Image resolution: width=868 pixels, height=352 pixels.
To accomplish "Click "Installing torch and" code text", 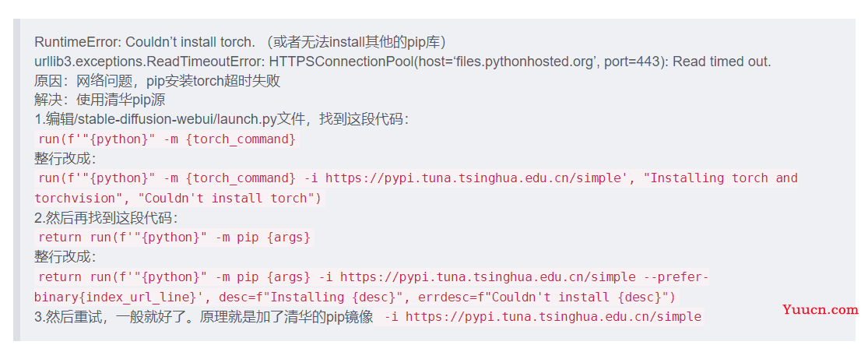I will tap(723, 178).
